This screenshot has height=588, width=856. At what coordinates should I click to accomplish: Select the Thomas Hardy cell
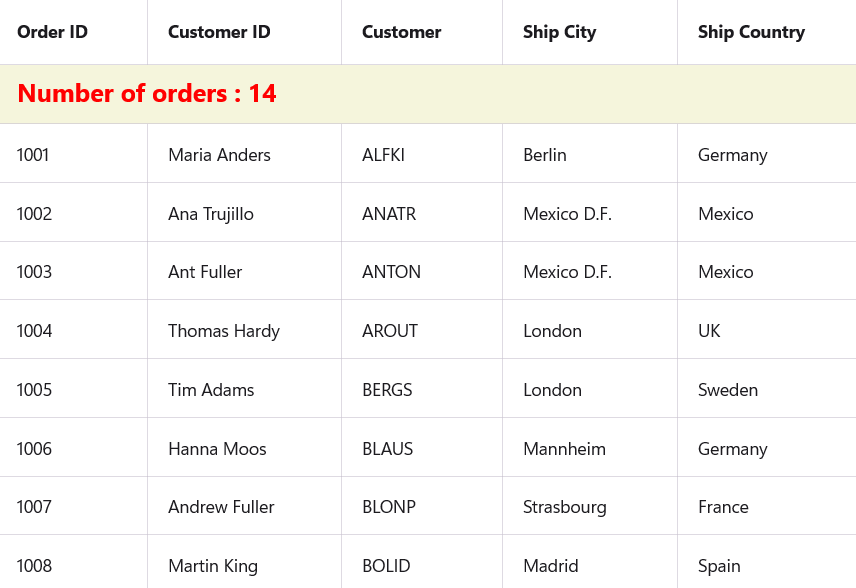(224, 331)
